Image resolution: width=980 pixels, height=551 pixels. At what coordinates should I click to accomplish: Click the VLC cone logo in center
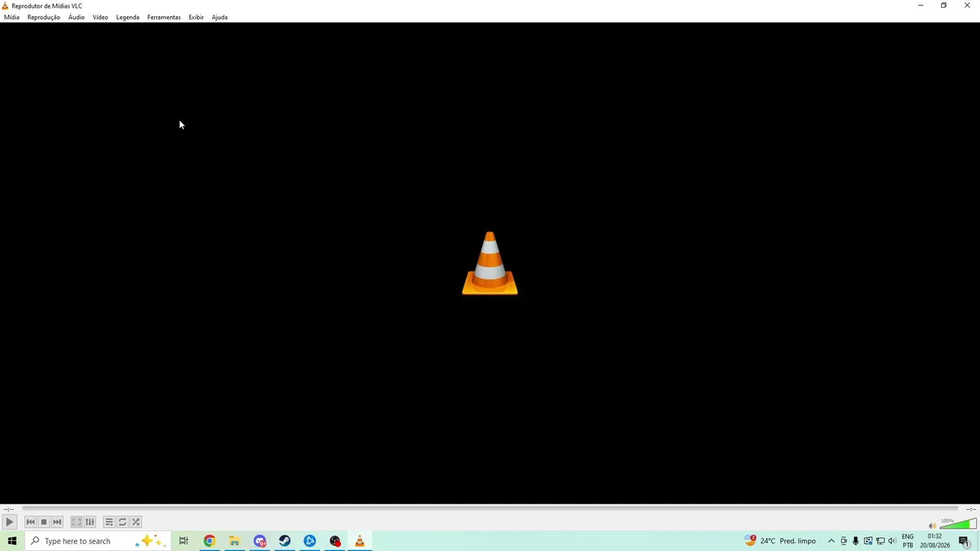pyautogui.click(x=490, y=263)
